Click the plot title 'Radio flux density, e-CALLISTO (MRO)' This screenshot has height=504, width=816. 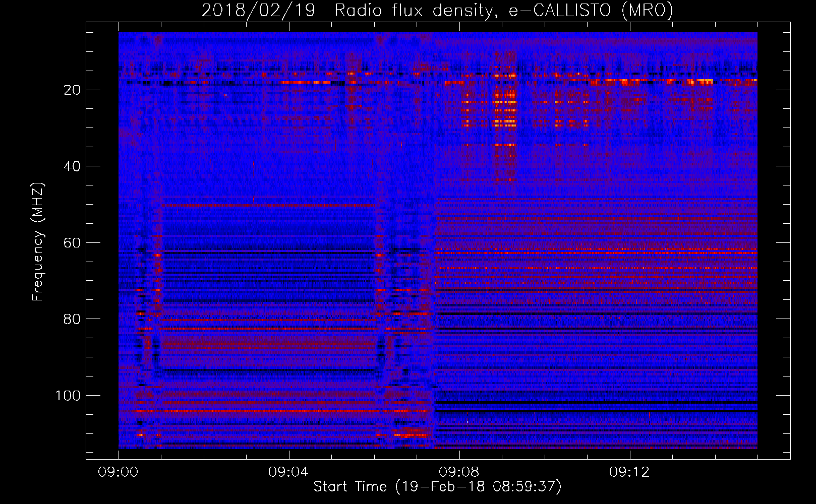(504, 10)
